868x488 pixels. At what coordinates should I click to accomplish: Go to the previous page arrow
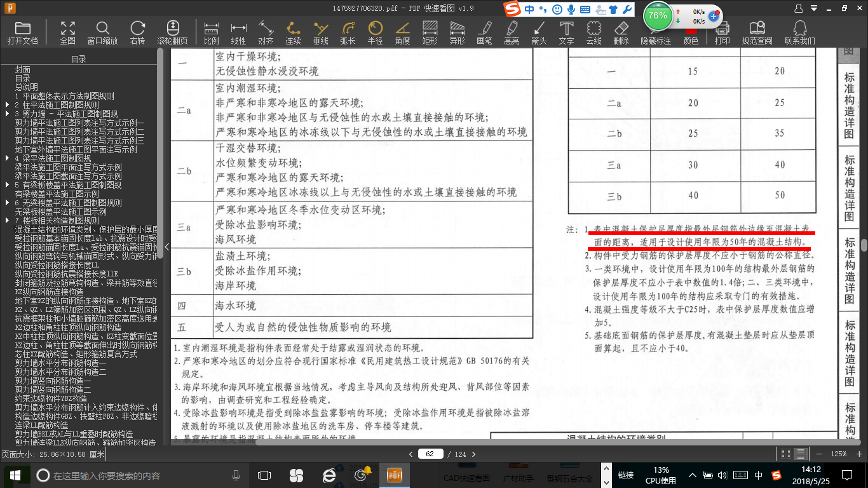tap(411, 454)
